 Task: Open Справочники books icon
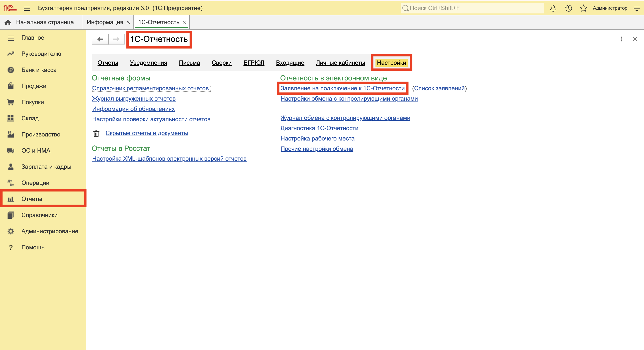(11, 215)
